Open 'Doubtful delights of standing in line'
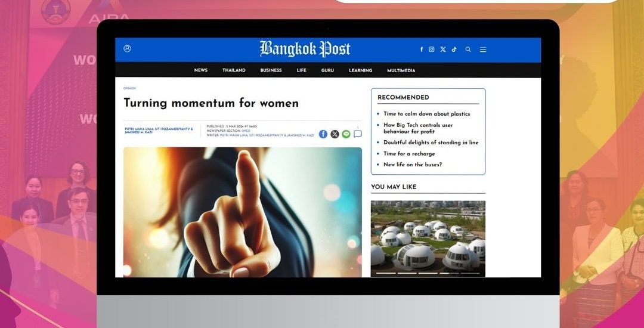The image size is (644, 328). [431, 143]
